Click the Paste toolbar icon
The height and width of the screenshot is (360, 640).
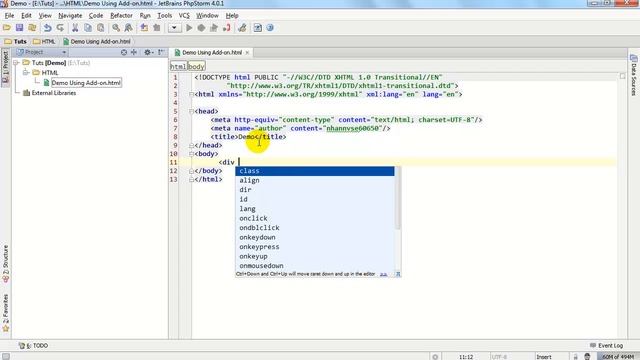tap(100, 28)
